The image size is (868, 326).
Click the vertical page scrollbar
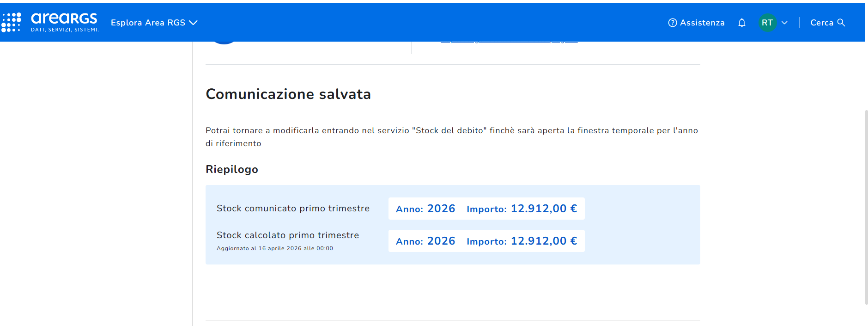coord(866,207)
